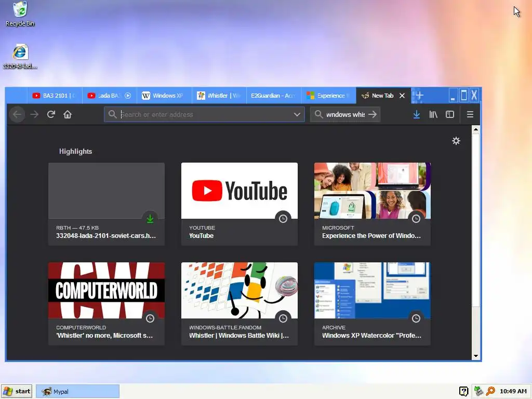The width and height of the screenshot is (532, 399).
Task: Click the 10:49 AM system clock
Action: (513, 391)
